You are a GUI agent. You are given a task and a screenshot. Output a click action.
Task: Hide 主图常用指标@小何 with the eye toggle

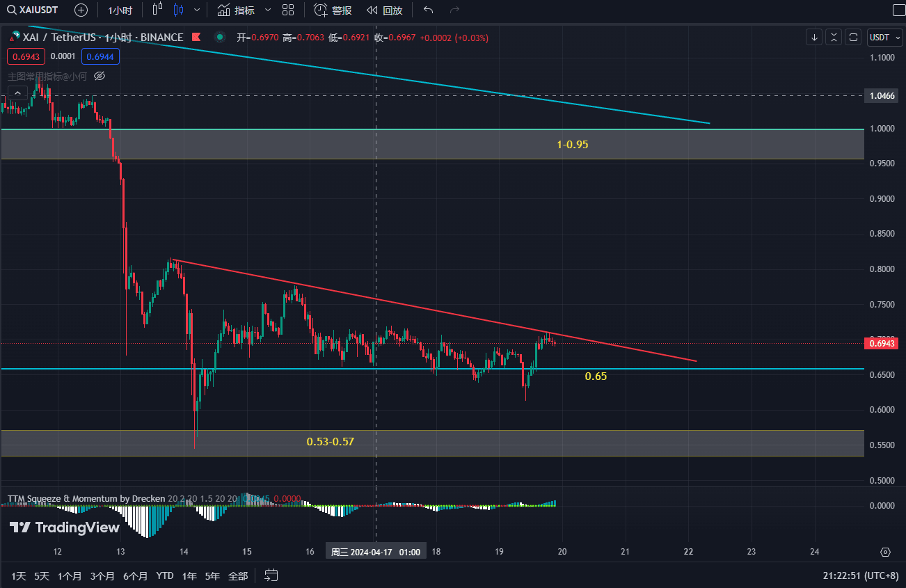[x=99, y=76]
